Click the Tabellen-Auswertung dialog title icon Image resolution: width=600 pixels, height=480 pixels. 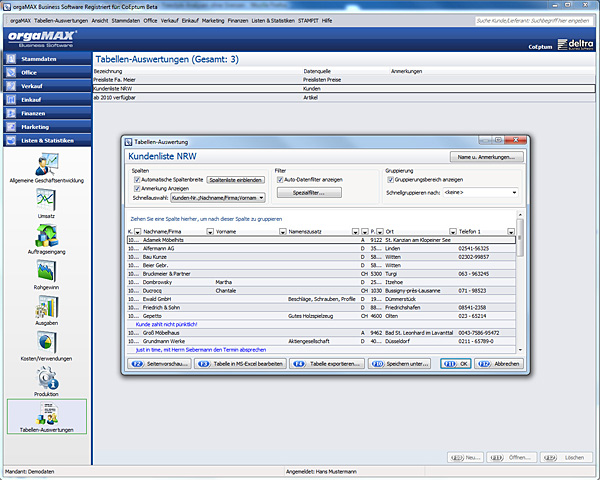(129, 142)
